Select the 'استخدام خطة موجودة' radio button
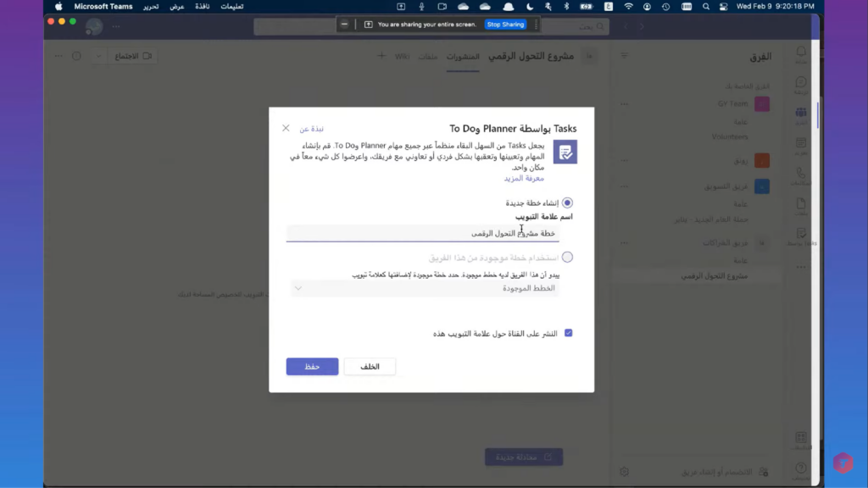The height and width of the screenshot is (488, 868). [567, 258]
